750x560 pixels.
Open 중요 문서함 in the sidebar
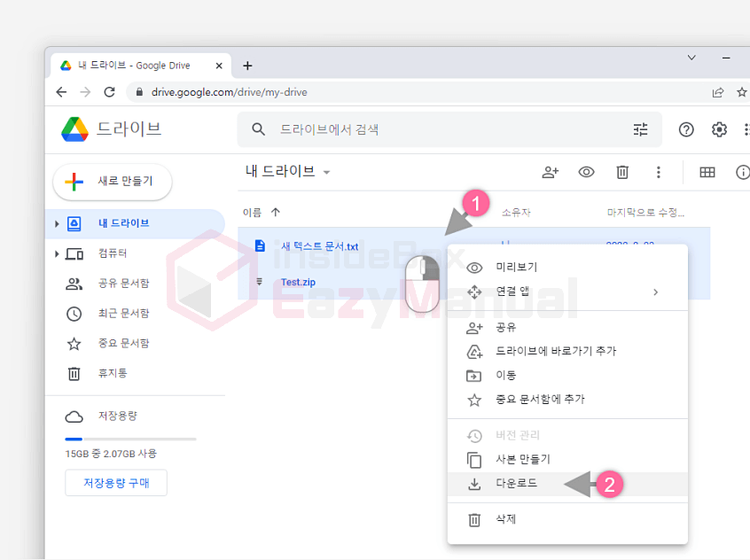[x=123, y=344]
